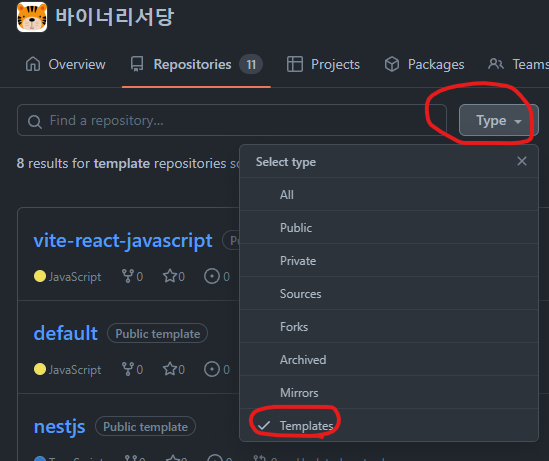
Task: Open the nestjs repository link
Action: click(x=60, y=427)
